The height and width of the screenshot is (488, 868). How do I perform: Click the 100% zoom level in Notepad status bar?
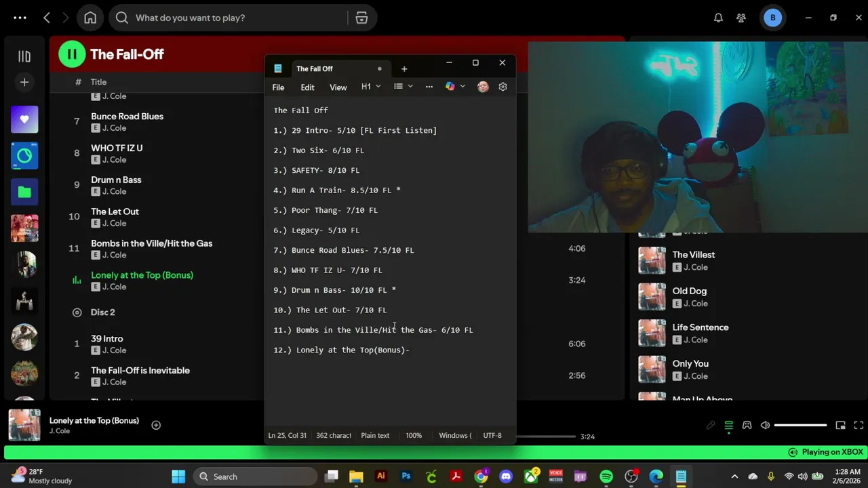[414, 436]
